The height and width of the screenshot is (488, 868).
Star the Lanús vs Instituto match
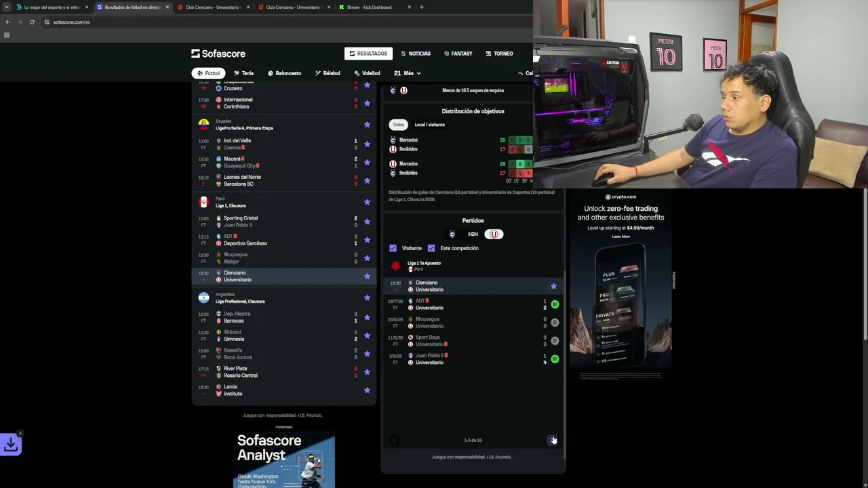click(x=367, y=390)
